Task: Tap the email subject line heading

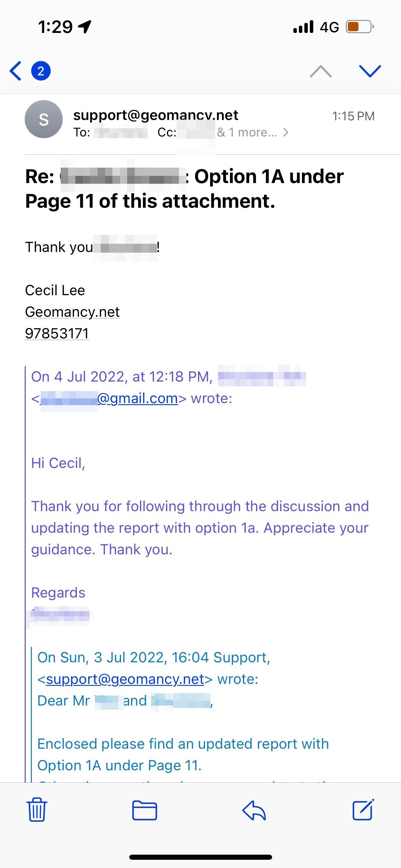Action: pos(184,189)
